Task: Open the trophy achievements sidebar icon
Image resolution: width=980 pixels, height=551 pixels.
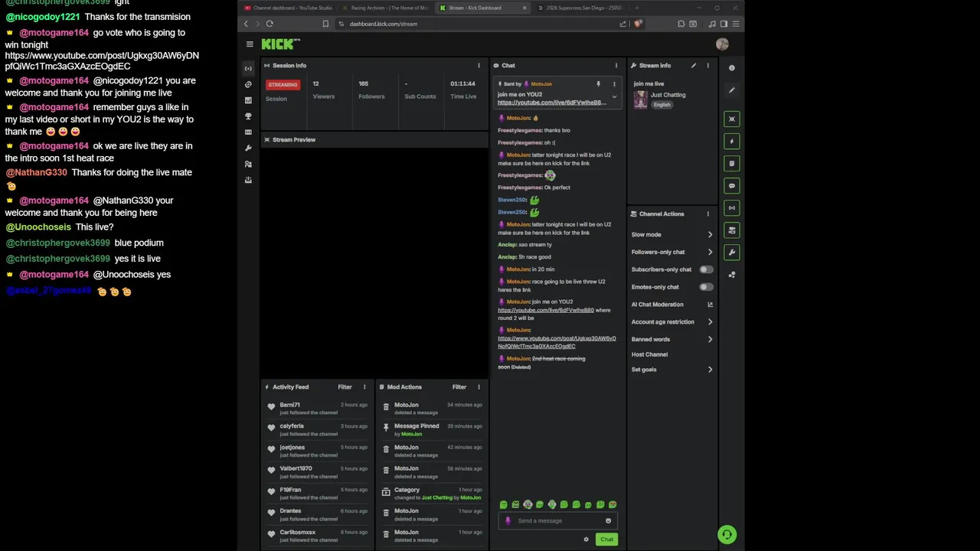Action: point(248,116)
